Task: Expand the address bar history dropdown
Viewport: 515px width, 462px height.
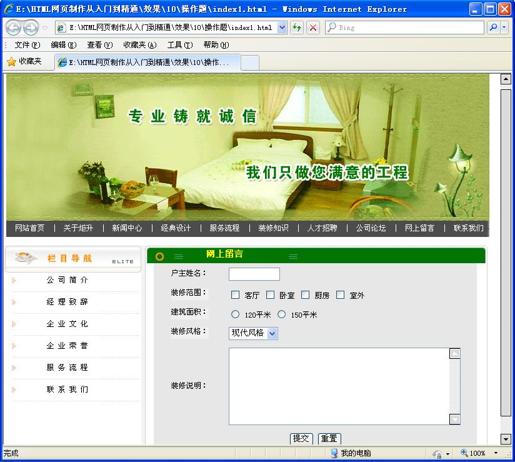Action: point(282,28)
